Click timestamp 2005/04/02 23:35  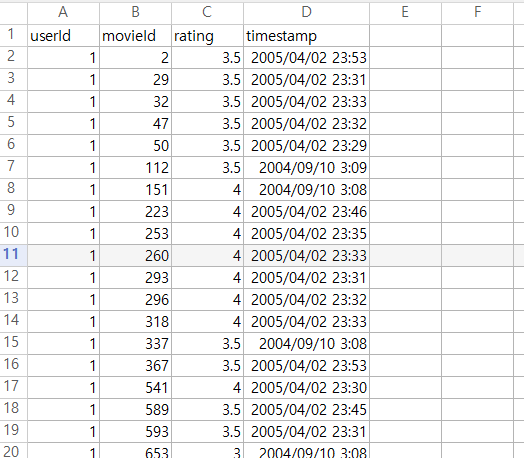coord(306,234)
